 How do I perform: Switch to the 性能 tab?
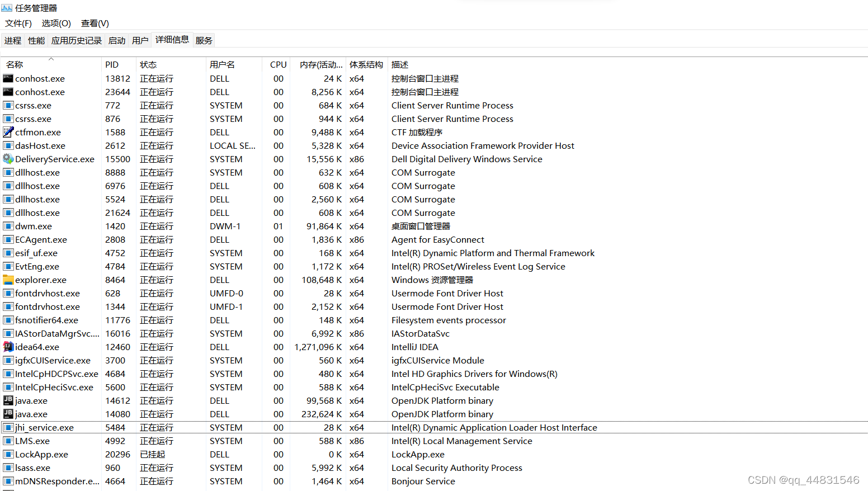click(x=36, y=40)
